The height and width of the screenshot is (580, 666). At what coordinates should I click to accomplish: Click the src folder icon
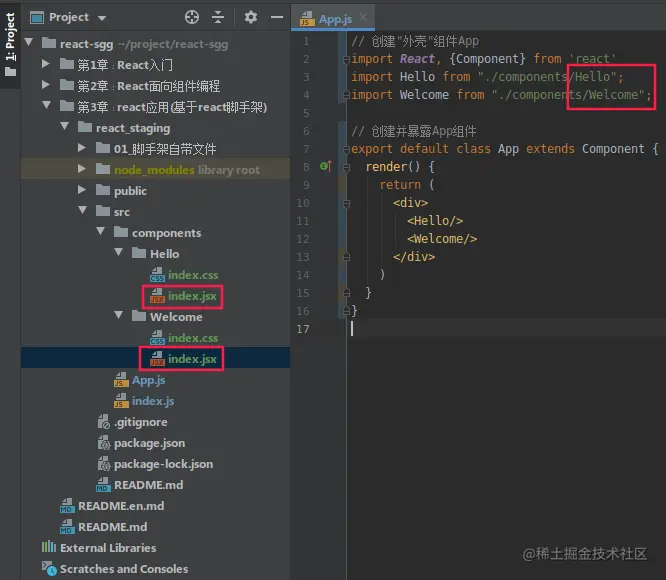click(x=103, y=211)
